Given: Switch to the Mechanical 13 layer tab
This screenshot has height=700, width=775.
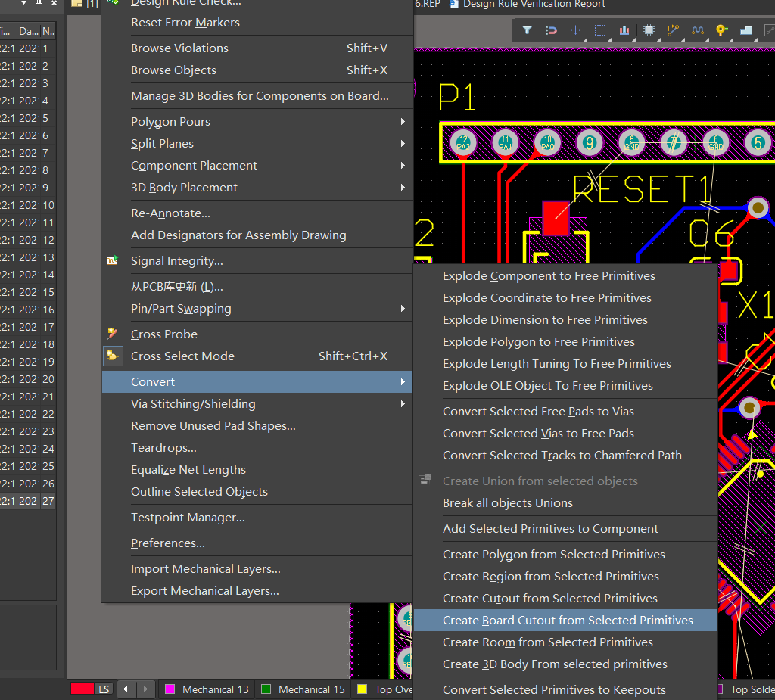Looking at the screenshot, I should coord(207,689).
